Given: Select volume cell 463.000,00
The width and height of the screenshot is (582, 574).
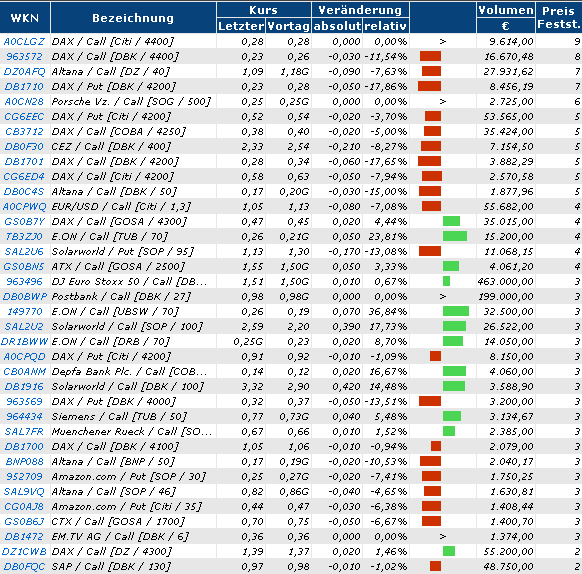Looking at the screenshot, I should pos(506,281).
